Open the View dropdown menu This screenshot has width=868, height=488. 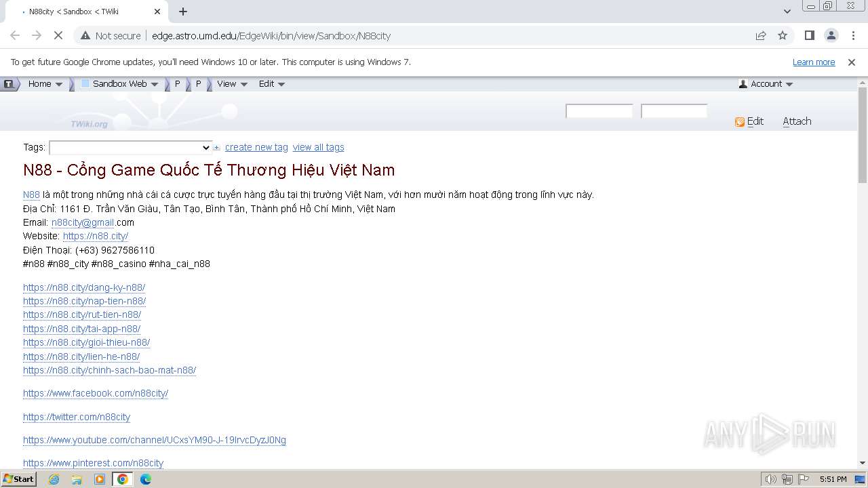pos(232,84)
